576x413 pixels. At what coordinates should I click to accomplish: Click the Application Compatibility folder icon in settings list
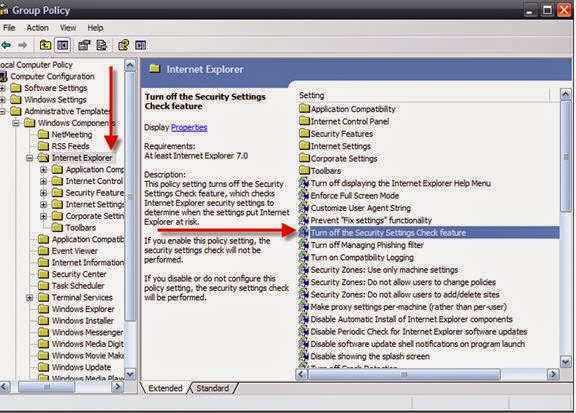(x=304, y=109)
